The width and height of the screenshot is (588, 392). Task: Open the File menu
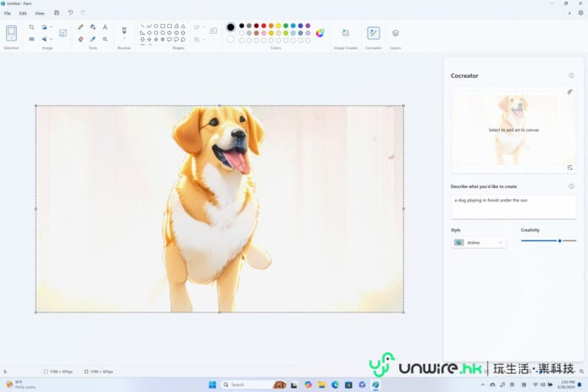point(8,13)
